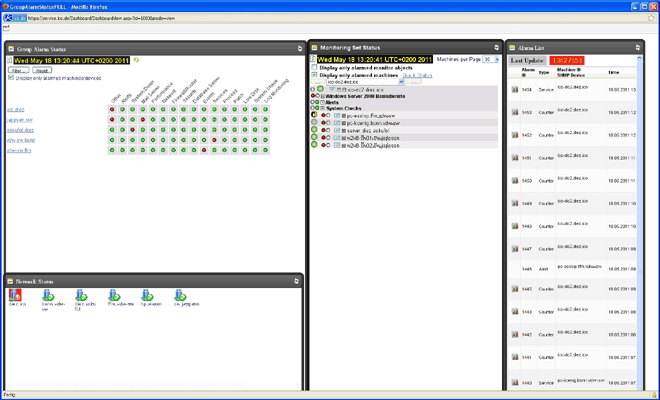The width and height of the screenshot is (660, 400).
Task: Click the red Last Update time box
Action: 567,60
